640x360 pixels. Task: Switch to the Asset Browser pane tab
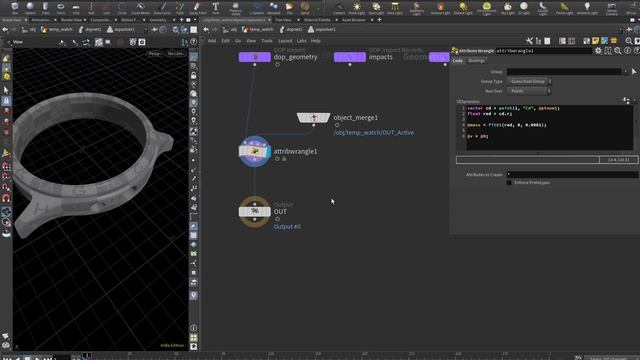point(354,20)
